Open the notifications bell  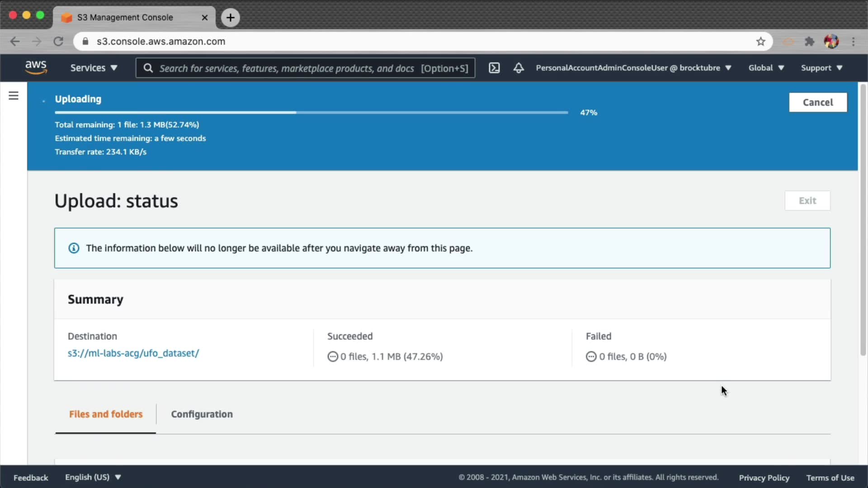[x=519, y=68]
